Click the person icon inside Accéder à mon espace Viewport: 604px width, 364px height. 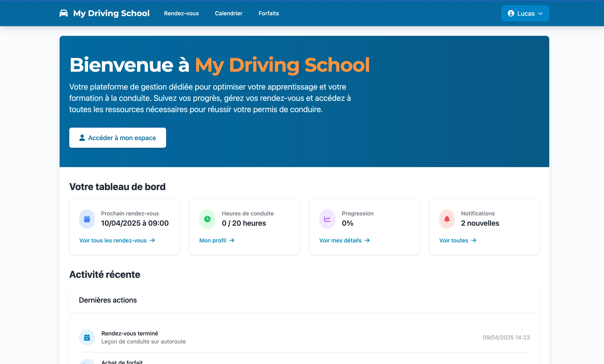click(x=82, y=138)
